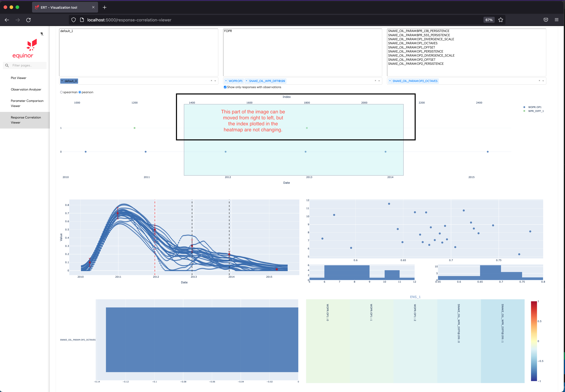
Task: Remove the default_0 ensemble tag
Action: click(62, 81)
